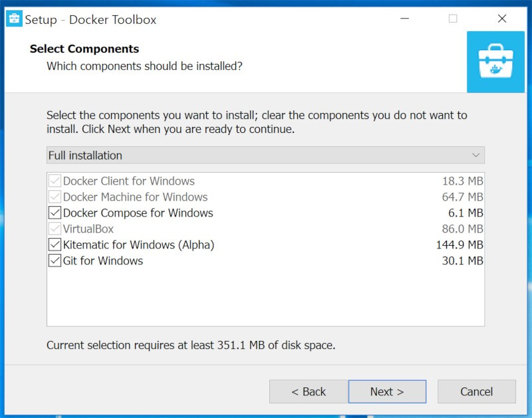
Task: Click the 64.7 MB size value
Action: coord(462,197)
